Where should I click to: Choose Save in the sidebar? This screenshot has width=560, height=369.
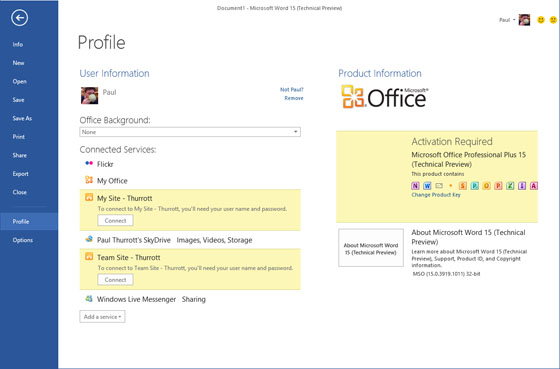(18, 100)
